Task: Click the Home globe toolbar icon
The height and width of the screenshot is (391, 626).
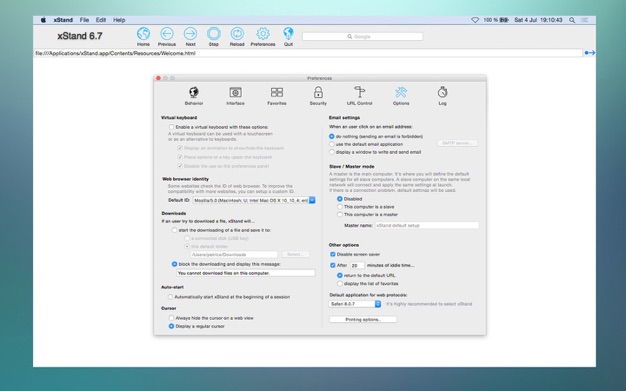Action: point(143,34)
